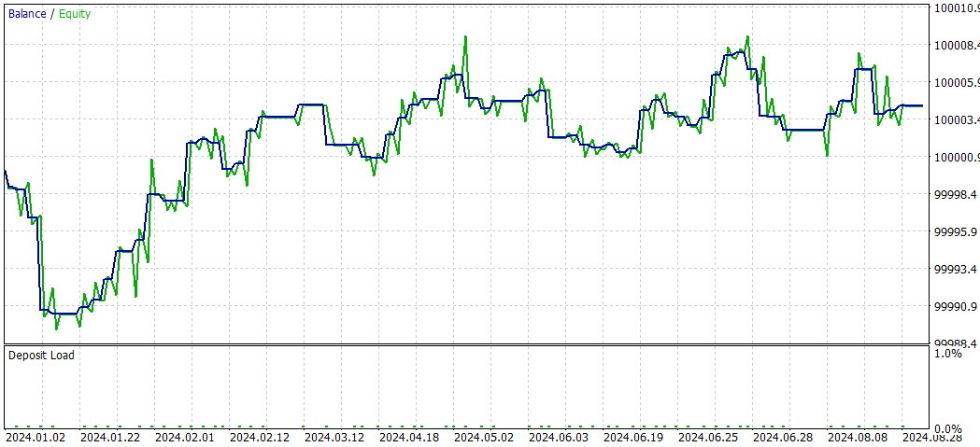This screenshot has height=447, width=980.
Task: Click the 100008.4 value on the price axis
Action: (957, 45)
